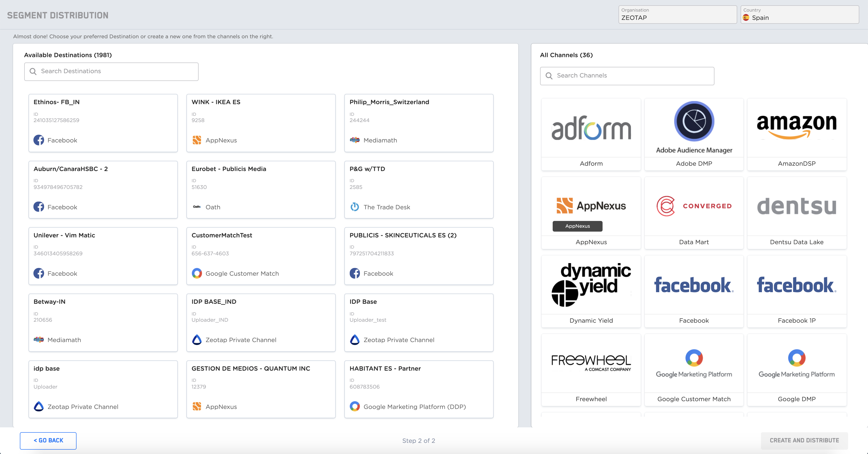The width and height of the screenshot is (868, 454).
Task: Click the Search Channels input box
Action: [627, 76]
